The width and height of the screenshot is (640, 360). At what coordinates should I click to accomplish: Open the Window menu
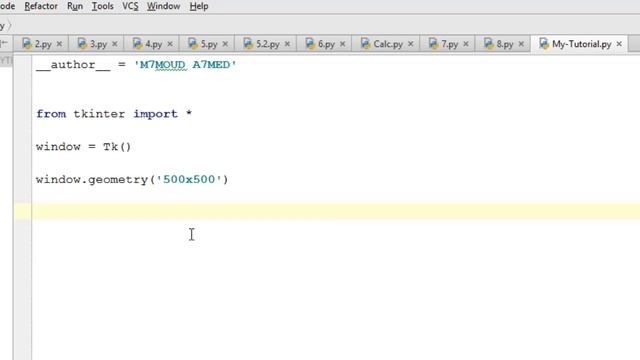(x=163, y=6)
